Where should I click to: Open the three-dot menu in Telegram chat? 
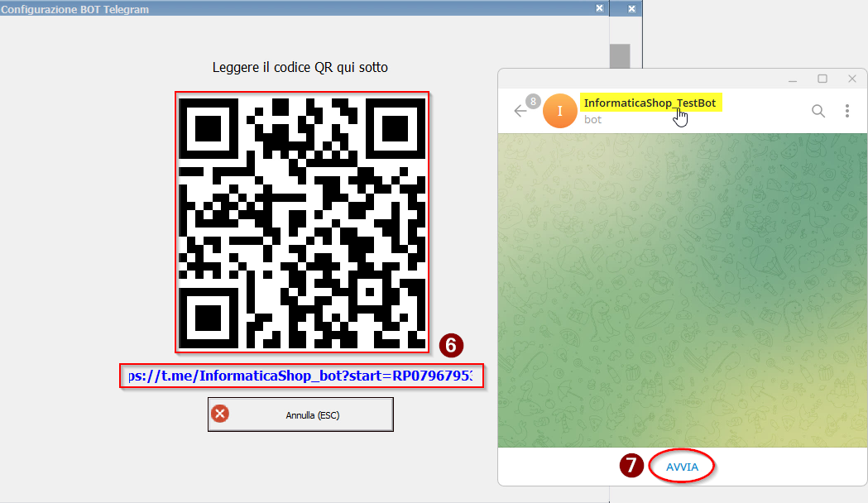coord(846,111)
